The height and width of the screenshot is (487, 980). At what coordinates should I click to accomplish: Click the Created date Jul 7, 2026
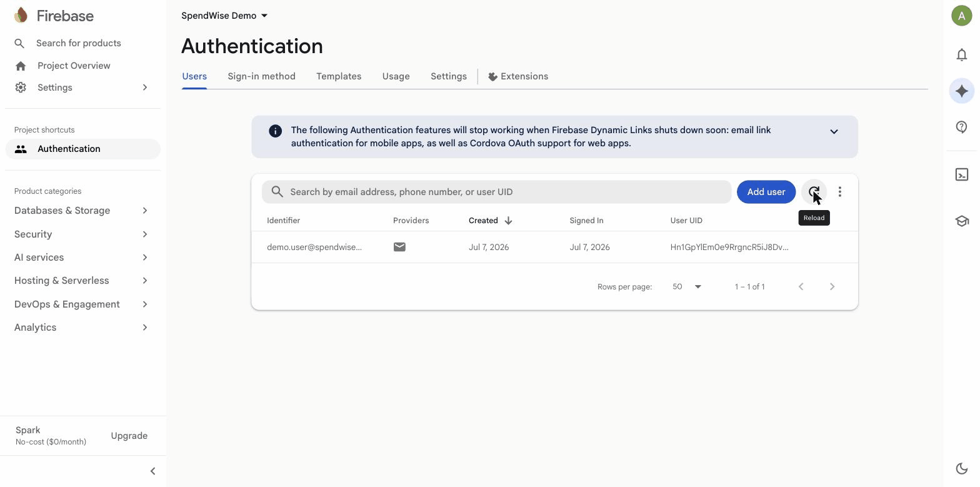(x=489, y=247)
